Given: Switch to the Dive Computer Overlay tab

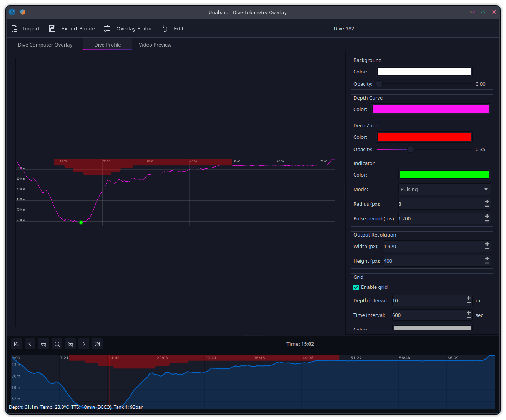Looking at the screenshot, I should click(x=45, y=45).
